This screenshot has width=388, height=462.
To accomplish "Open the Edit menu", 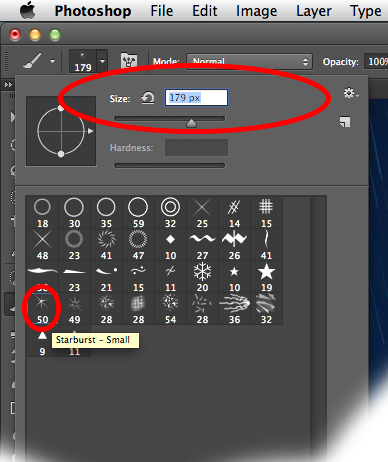I will point(205,11).
